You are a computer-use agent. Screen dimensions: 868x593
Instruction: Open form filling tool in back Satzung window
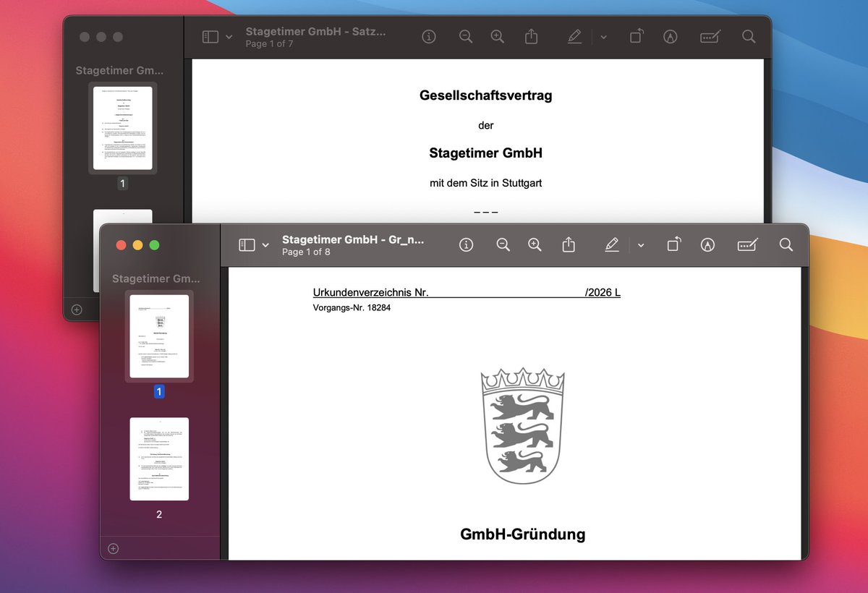point(711,36)
